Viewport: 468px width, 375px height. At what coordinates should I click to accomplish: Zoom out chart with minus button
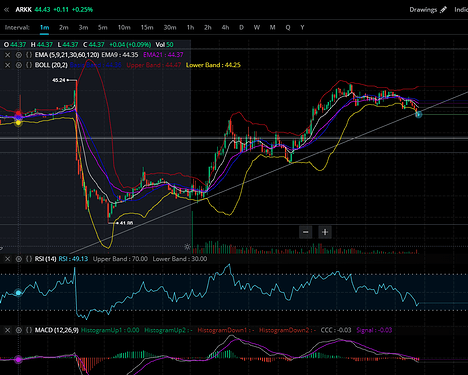(306, 232)
